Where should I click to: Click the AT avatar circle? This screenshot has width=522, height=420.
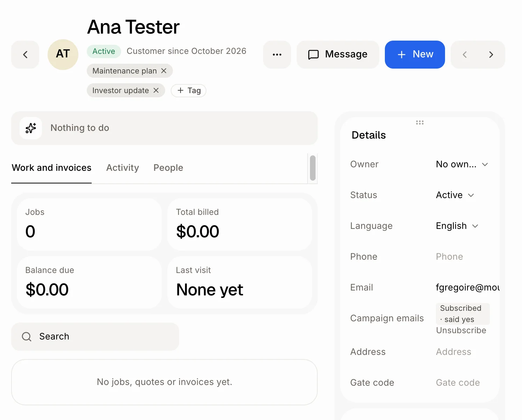[63, 55]
